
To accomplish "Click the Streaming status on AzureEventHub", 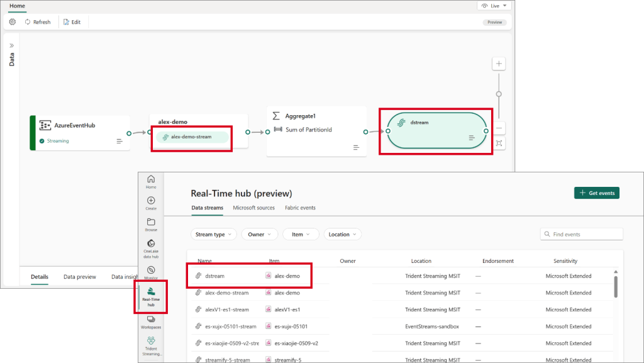I will click(57, 141).
